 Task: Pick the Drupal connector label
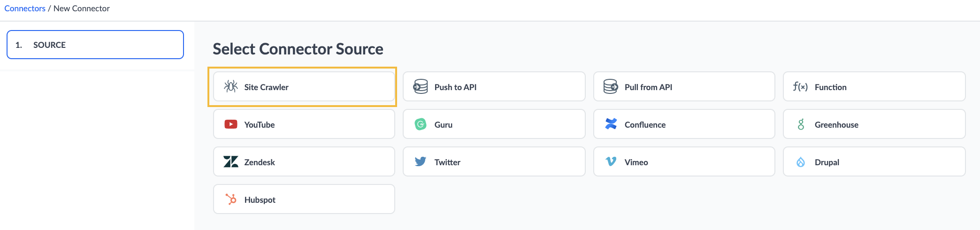[x=827, y=162]
